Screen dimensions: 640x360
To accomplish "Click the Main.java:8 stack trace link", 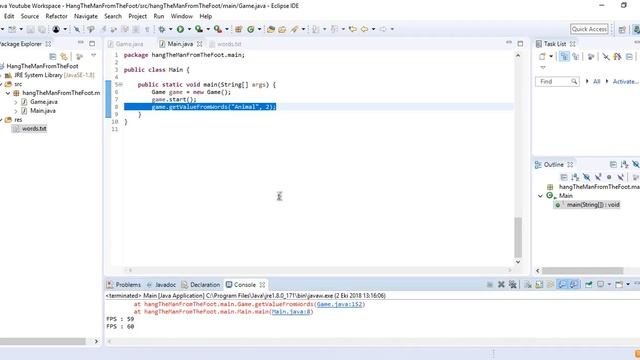I will coord(291,311).
